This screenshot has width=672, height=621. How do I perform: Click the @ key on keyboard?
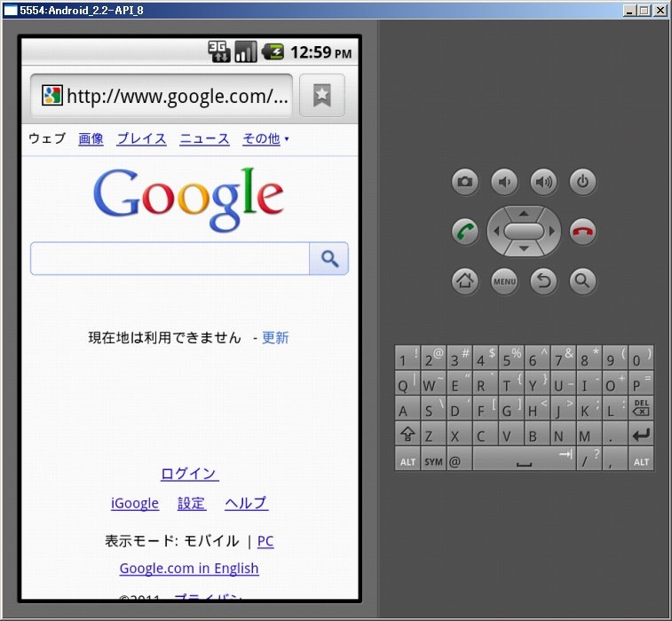[x=460, y=459]
